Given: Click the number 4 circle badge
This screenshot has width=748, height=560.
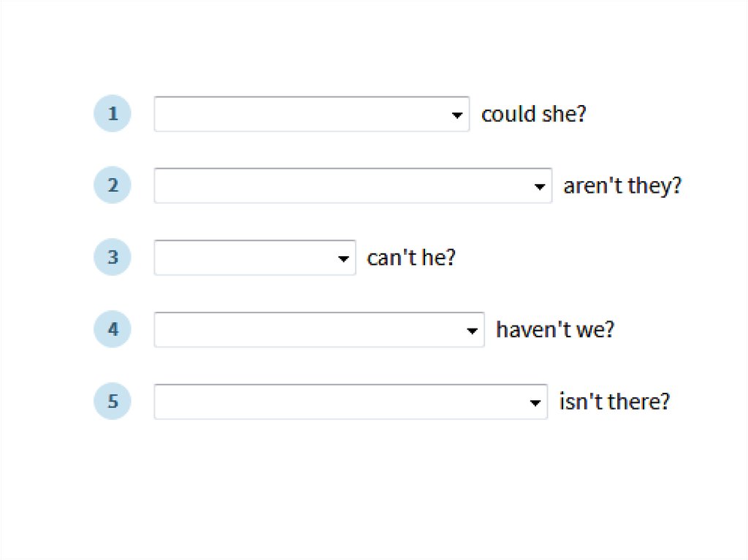Looking at the screenshot, I should [112, 329].
